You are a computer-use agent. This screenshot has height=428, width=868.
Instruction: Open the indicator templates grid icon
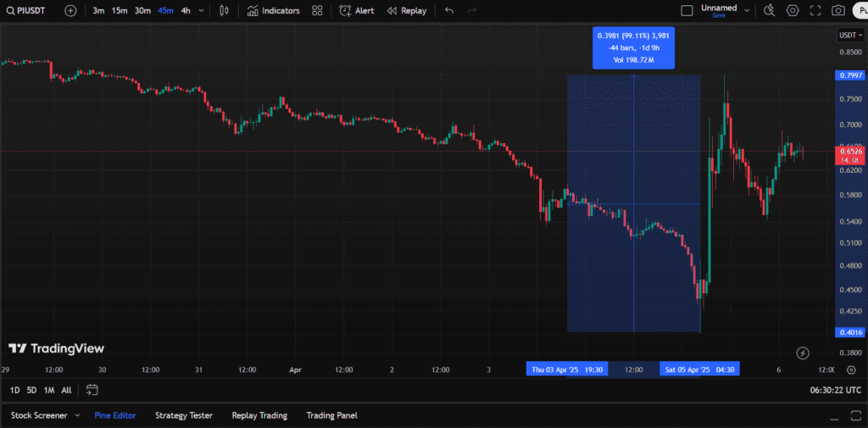pos(317,11)
